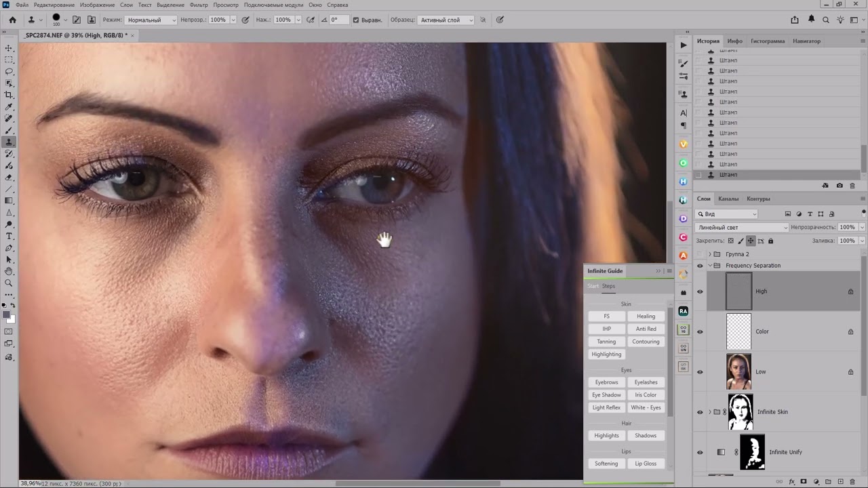Screen dimensions: 868x488
Task: Click the Iris Color button
Action: point(646,394)
